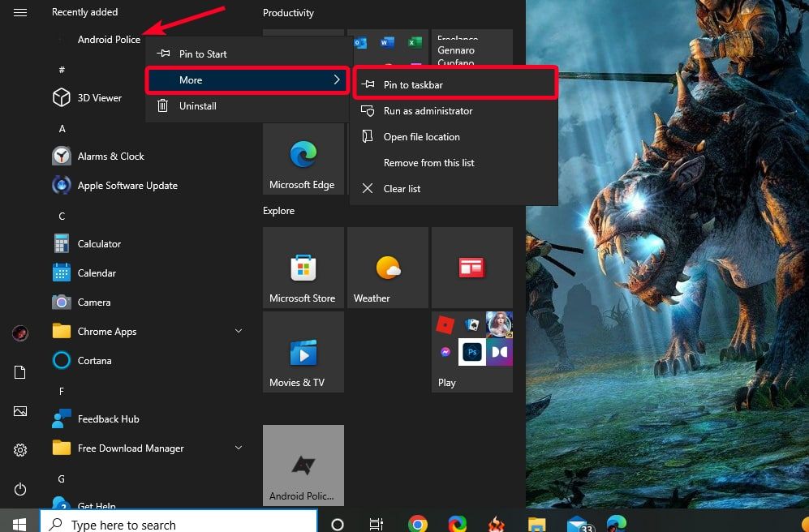The width and height of the screenshot is (809, 532).
Task: Open Documents from the Start sidebar
Action: [x=20, y=372]
